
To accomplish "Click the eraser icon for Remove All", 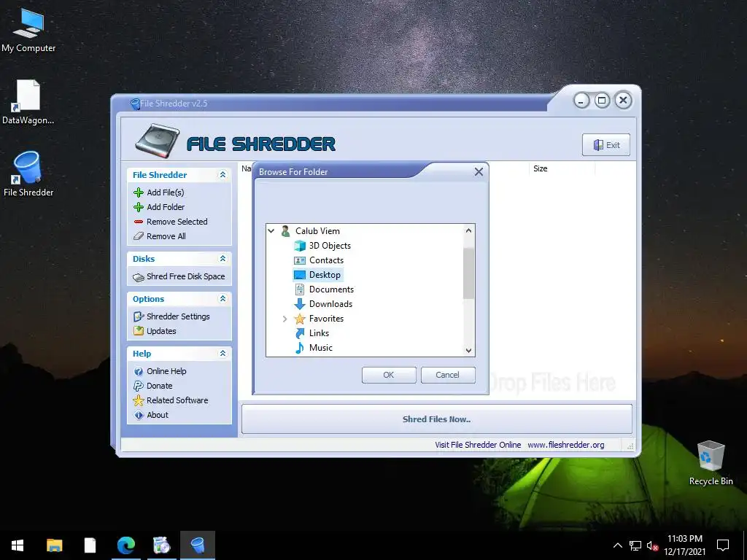I will point(138,236).
